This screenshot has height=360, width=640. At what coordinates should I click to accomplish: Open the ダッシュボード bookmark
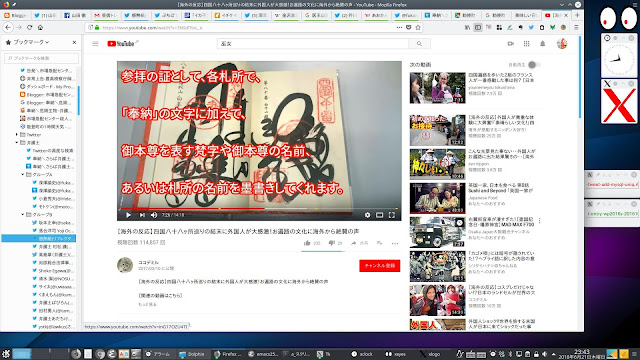[46, 87]
